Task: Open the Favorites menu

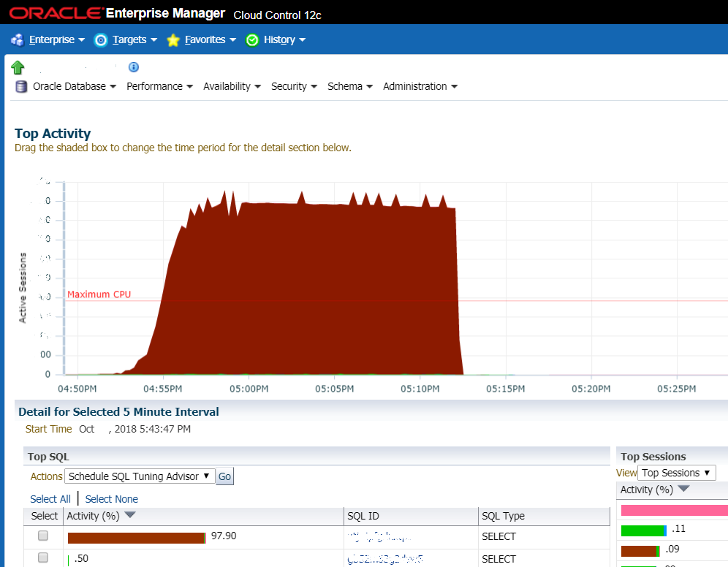Action: [211, 40]
